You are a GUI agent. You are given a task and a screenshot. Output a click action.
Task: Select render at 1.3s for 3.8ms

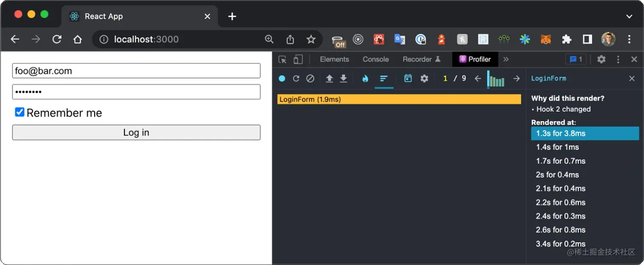tap(585, 134)
